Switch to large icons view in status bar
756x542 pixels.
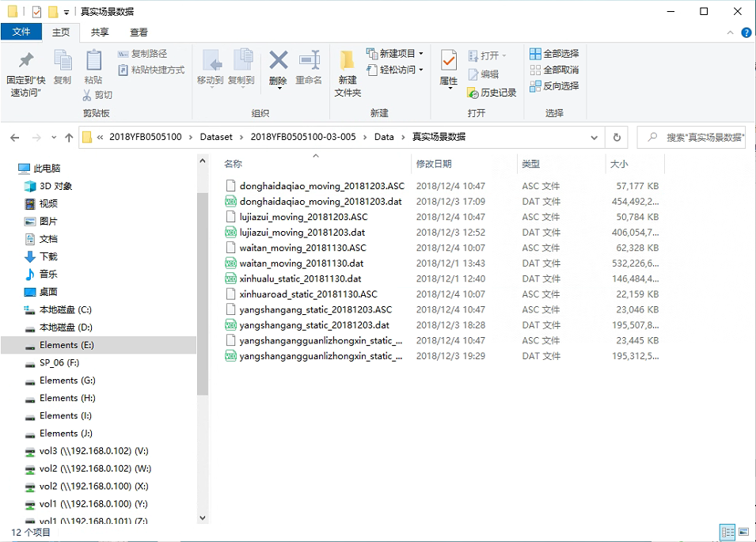point(745,532)
